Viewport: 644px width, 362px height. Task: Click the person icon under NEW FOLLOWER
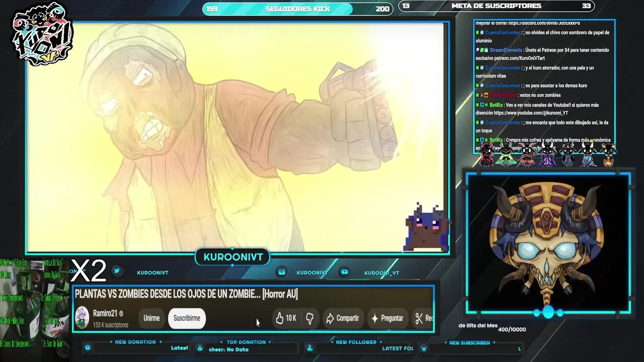[x=310, y=348]
